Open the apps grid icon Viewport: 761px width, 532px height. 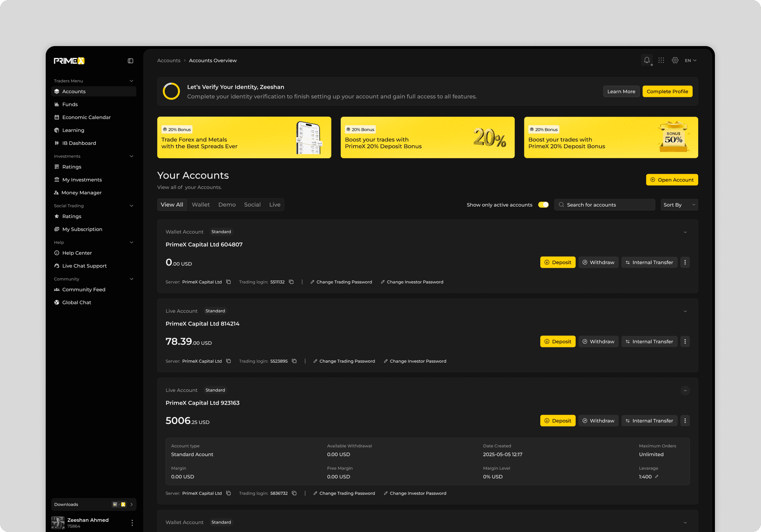tap(661, 60)
